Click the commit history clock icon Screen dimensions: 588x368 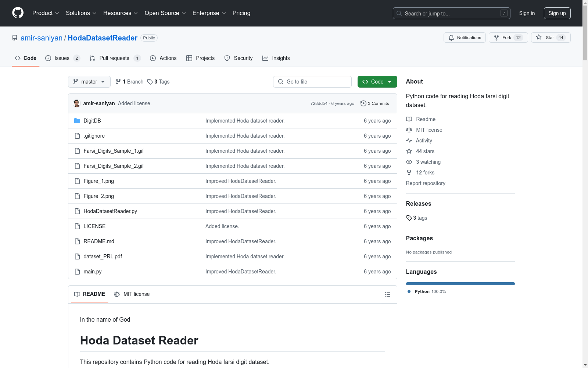(363, 103)
